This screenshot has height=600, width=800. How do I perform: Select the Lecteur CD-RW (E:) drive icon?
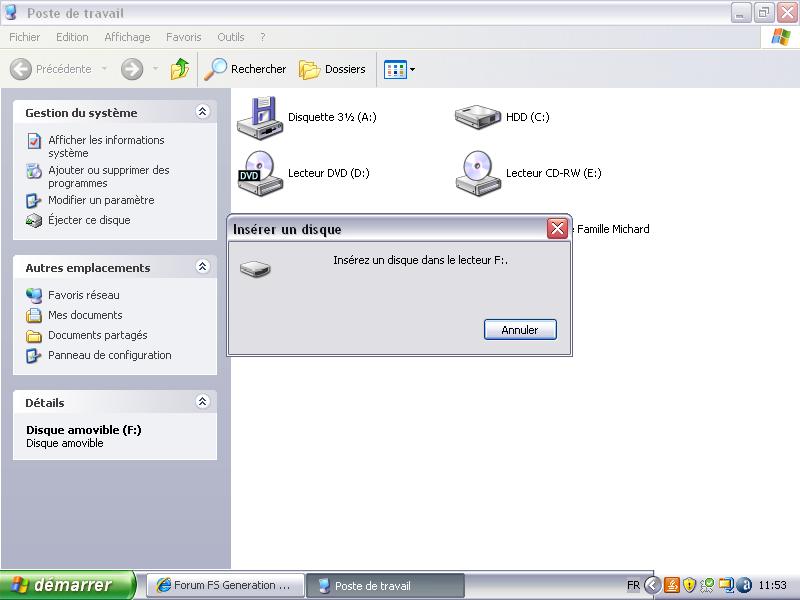478,173
